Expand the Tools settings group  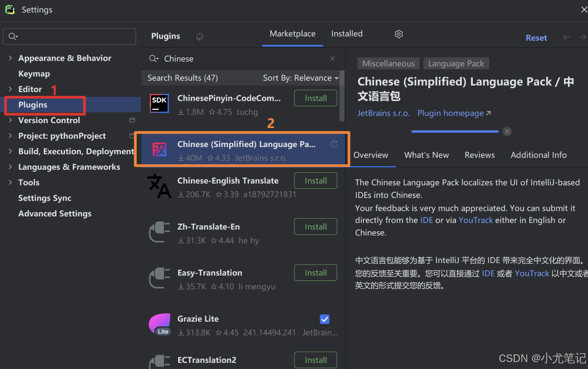tap(10, 182)
